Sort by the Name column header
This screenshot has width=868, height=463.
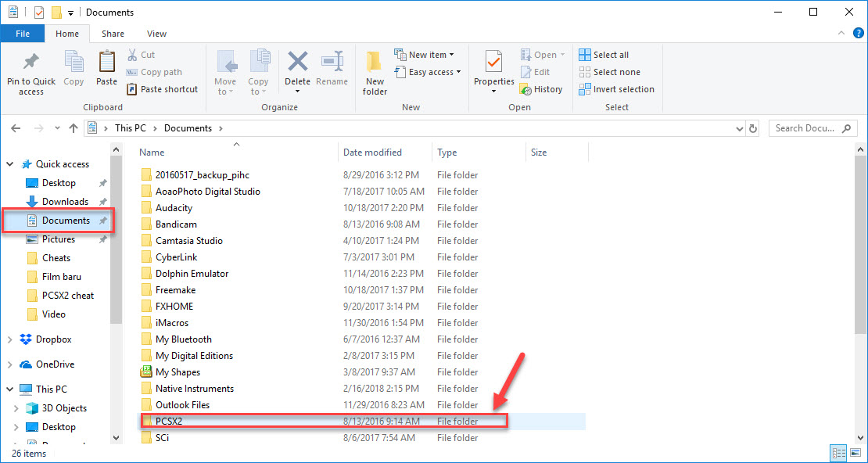tap(152, 153)
